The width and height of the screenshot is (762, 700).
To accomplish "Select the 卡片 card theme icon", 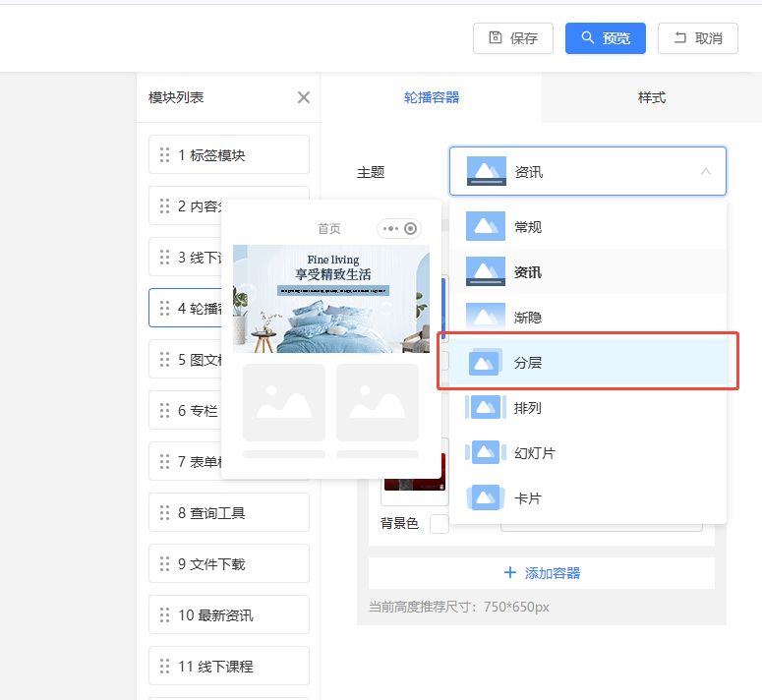I will pos(485,498).
